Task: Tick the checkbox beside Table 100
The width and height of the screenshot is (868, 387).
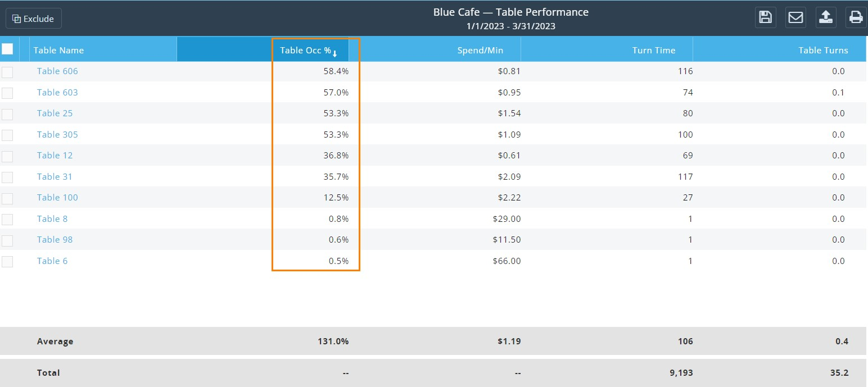Action: pyautogui.click(x=7, y=198)
